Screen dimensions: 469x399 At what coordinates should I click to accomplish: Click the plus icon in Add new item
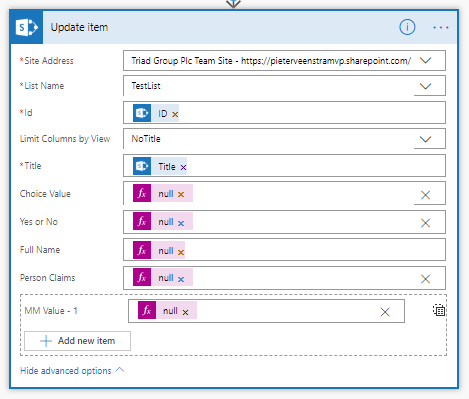(x=46, y=341)
